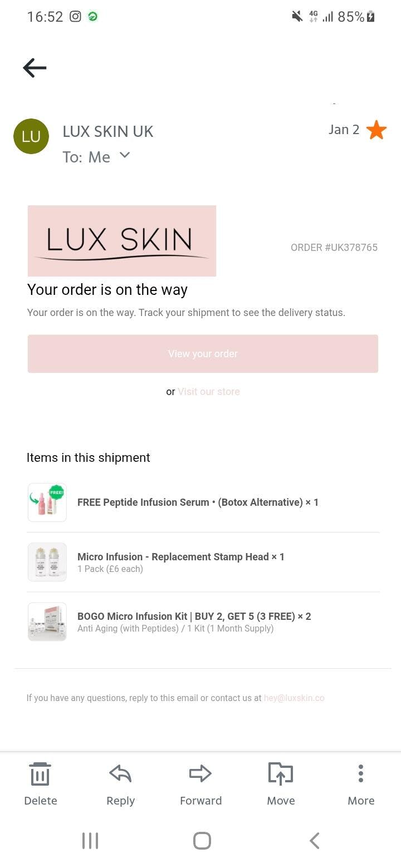Delete this email with the trash icon
The height and width of the screenshot is (868, 401).
40,783
